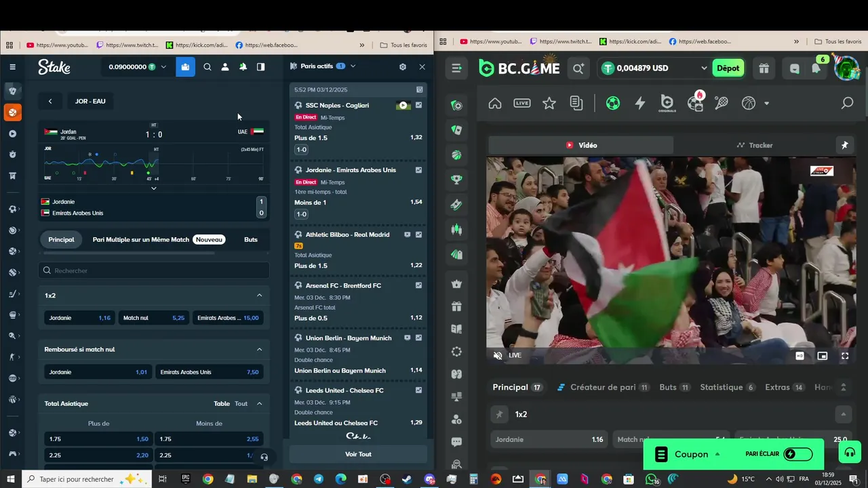Screen dimensions: 868x488
Task: Open BC.Game live support headset button
Action: pos(850,453)
